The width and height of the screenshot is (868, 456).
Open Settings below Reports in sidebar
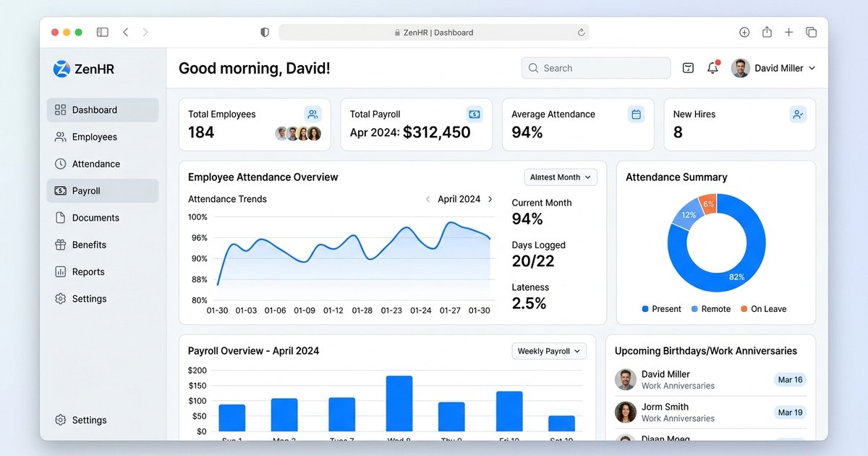pyautogui.click(x=103, y=299)
